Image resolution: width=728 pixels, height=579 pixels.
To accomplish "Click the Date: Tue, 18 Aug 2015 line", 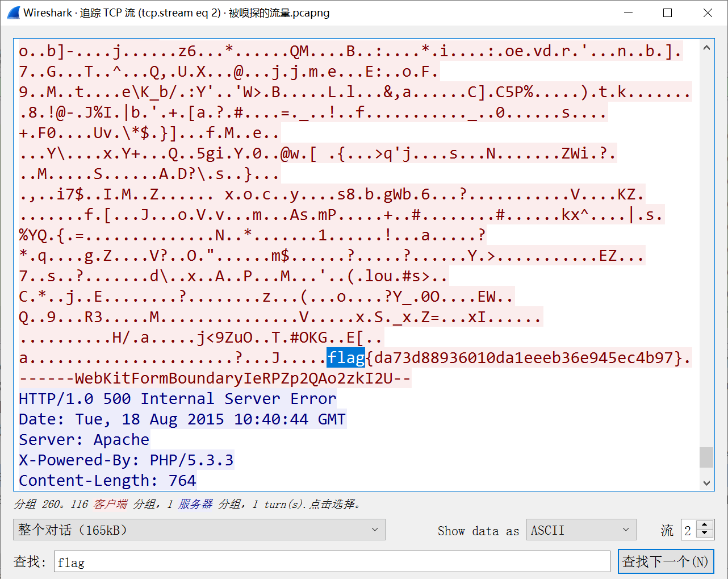I will click(182, 419).
